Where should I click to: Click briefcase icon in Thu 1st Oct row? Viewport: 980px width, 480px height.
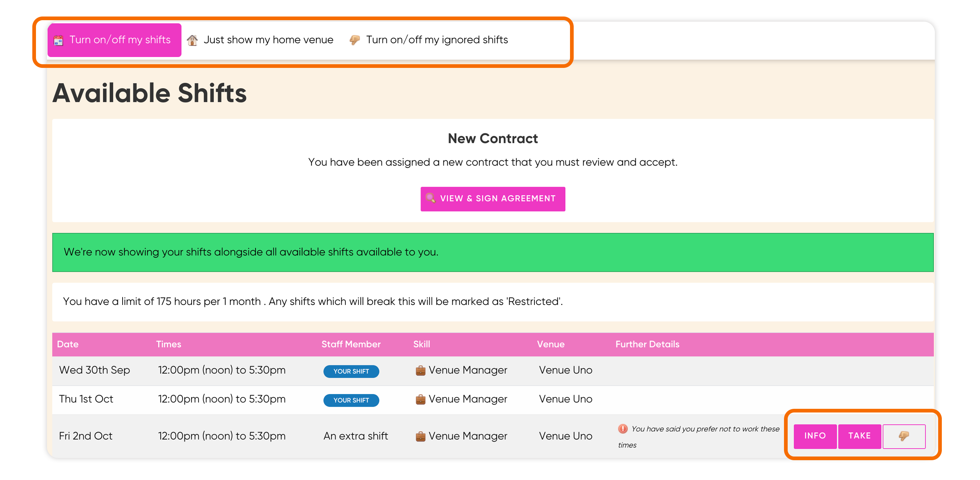click(420, 399)
